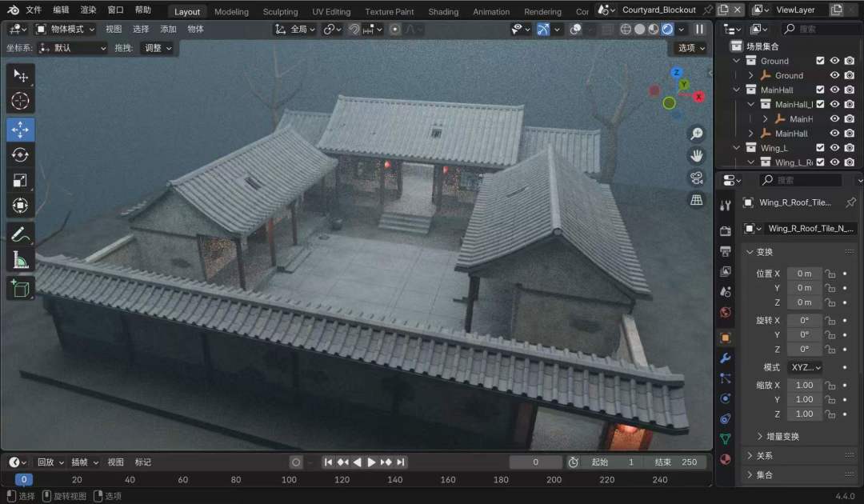Toggle the camera view icon
Screen dimensions: 864x504
coord(697,178)
